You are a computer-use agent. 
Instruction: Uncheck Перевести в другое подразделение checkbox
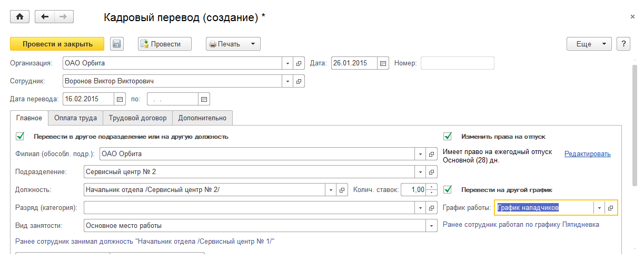tap(21, 136)
